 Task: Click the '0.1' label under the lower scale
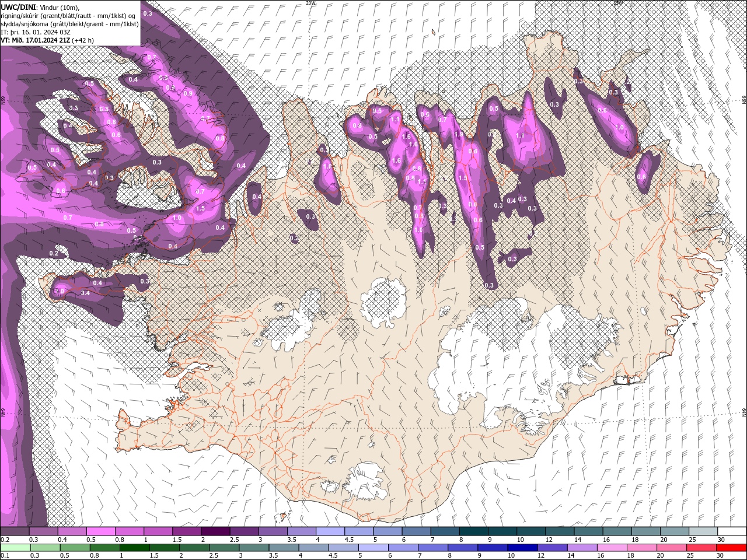(x=5, y=556)
